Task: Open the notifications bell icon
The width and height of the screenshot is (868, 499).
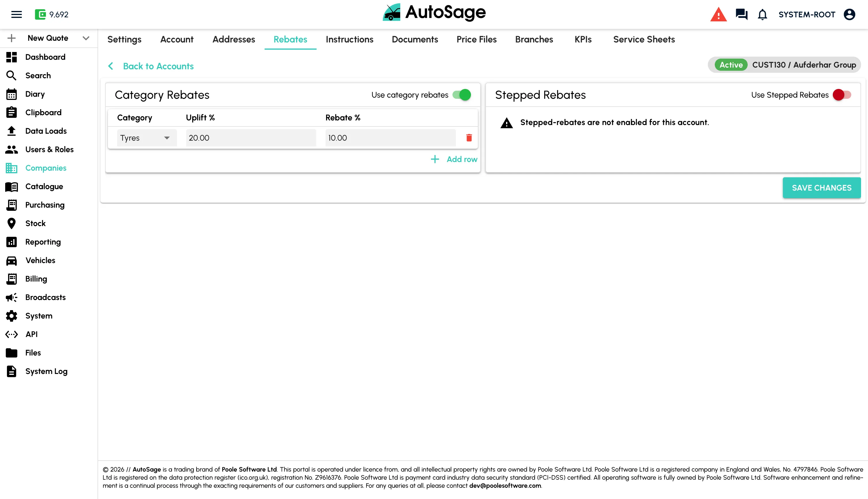Action: click(762, 14)
